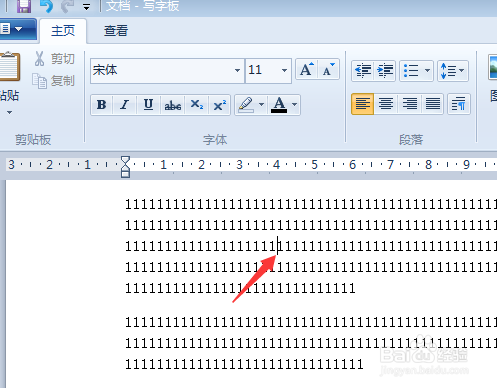Screen dimensions: 497x388
Task: Undo the last action
Action: tap(46, 6)
